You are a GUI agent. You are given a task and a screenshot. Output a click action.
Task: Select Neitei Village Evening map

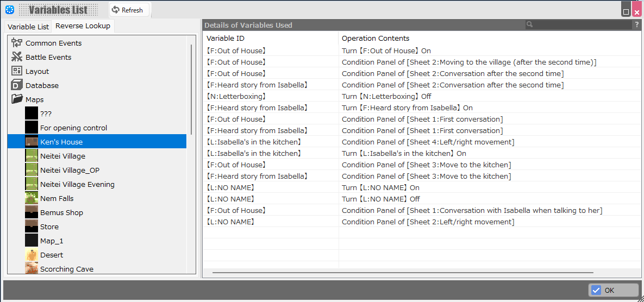(x=77, y=184)
